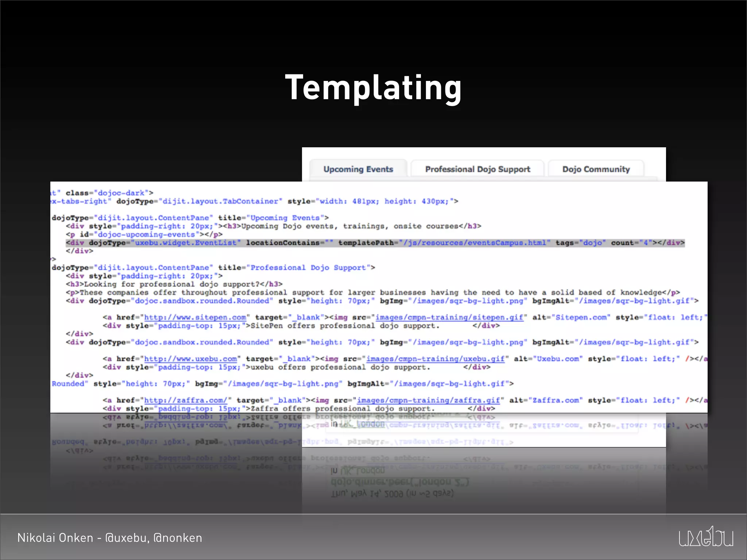Select the Dojo Community tab
Viewport: 747px width, 560px height.
click(596, 169)
